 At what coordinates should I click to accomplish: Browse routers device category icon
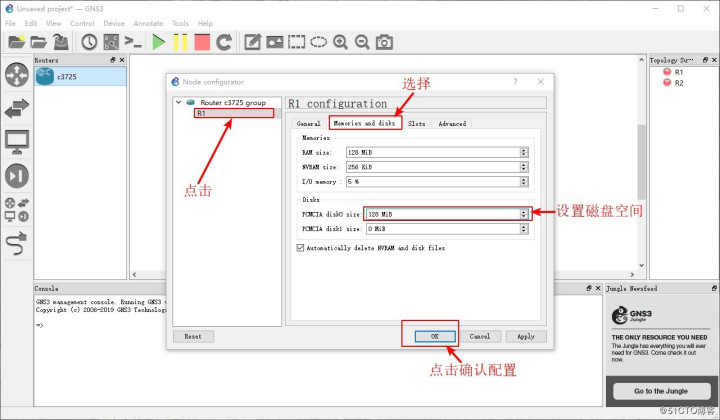(x=17, y=75)
